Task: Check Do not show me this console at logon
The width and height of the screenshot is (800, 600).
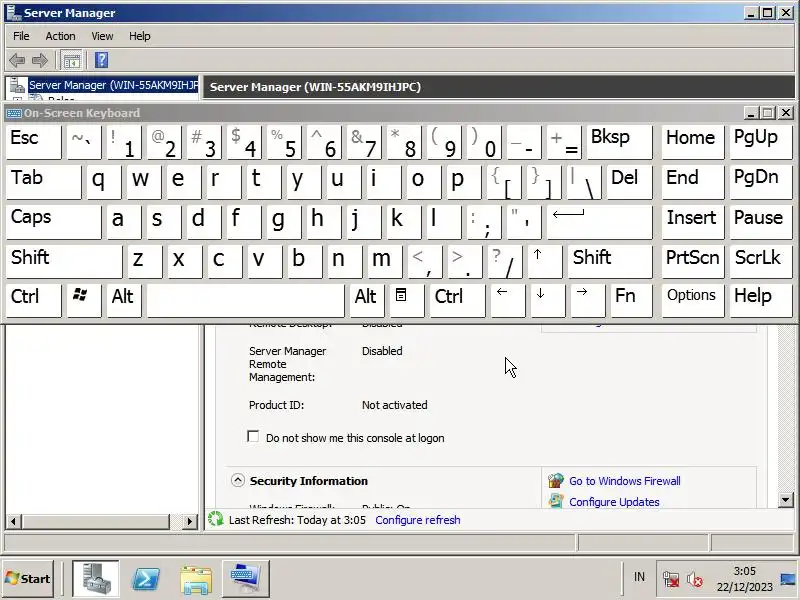Action: pyautogui.click(x=253, y=437)
